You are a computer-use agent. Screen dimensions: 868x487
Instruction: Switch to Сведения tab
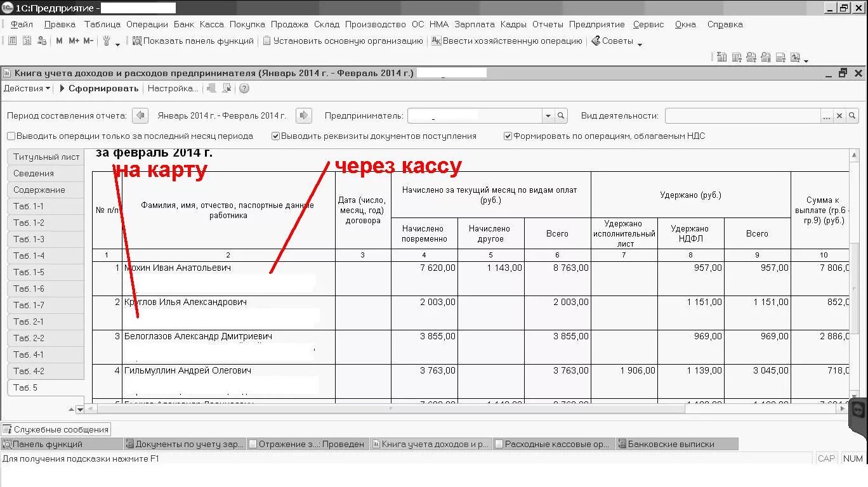(x=46, y=173)
